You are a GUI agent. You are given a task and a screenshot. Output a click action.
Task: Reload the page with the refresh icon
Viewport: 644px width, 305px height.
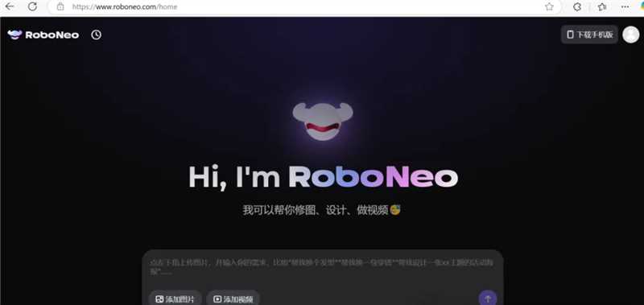point(32,6)
